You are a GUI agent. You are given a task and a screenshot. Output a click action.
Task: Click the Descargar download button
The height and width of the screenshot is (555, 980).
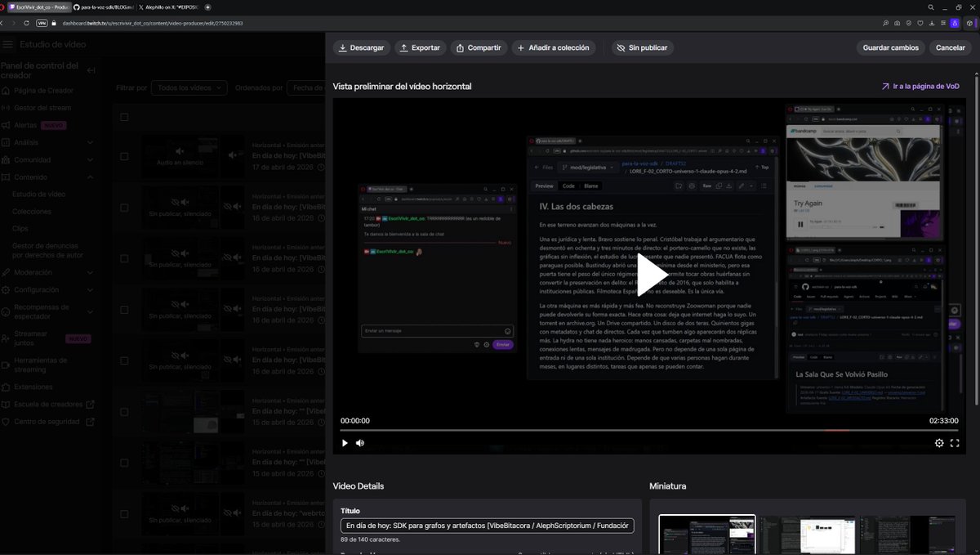(361, 47)
